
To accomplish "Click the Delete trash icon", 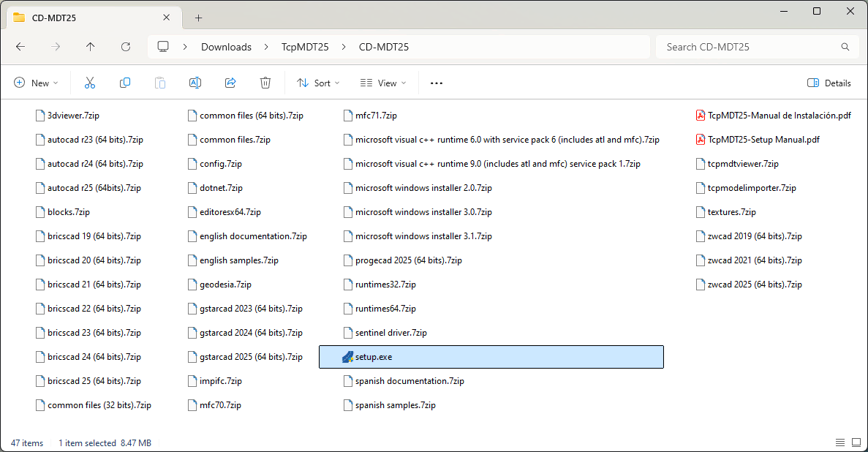I will (265, 83).
